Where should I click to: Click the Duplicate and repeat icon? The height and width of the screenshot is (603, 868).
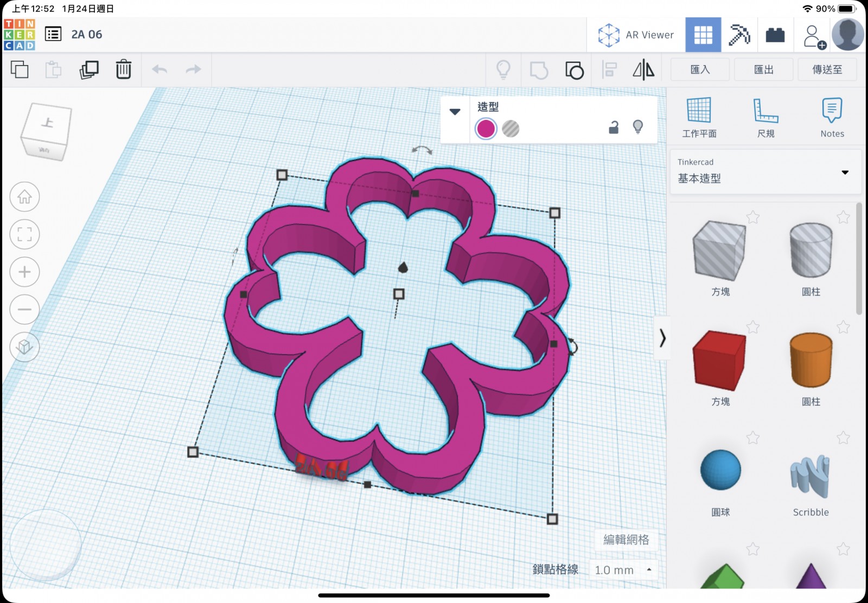pyautogui.click(x=89, y=69)
